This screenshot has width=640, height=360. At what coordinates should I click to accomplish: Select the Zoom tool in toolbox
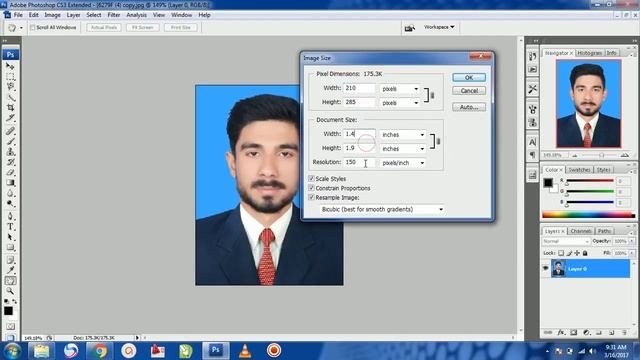(x=10, y=291)
